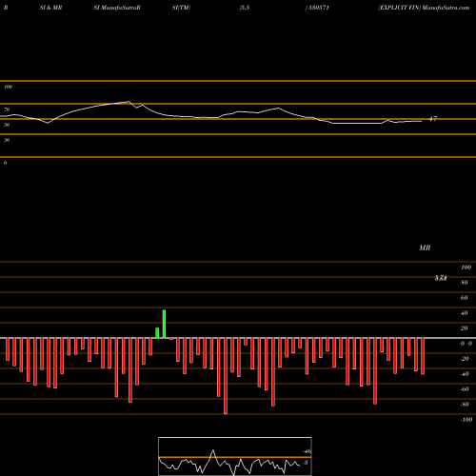This screenshot has width=476, height=476.
Task: Click the last red MR bar on right
Action: [x=423, y=356]
